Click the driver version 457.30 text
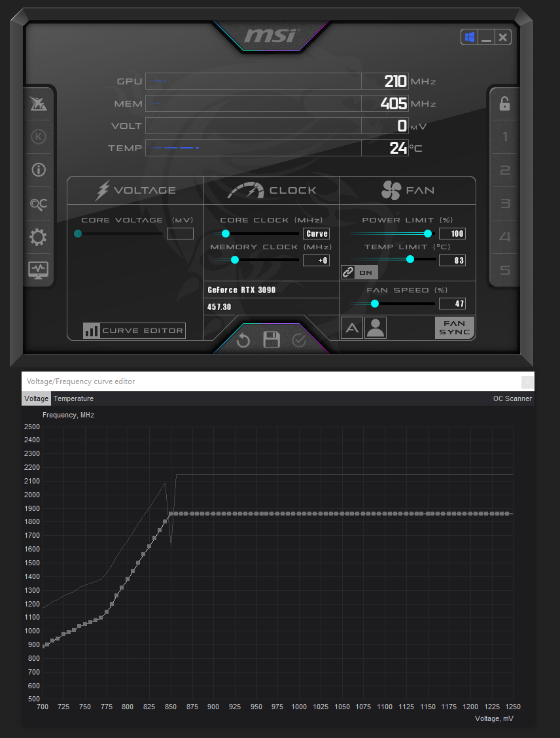This screenshot has width=560, height=738. [x=219, y=307]
